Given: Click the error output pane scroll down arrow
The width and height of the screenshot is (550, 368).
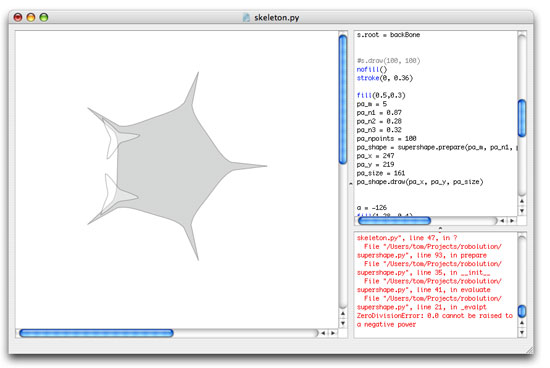Looking at the screenshot, I should point(522,332).
